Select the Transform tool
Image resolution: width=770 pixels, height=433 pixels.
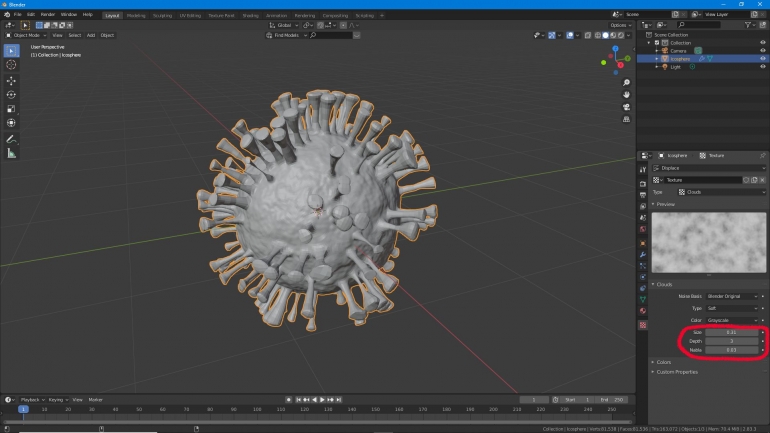pyautogui.click(x=11, y=123)
